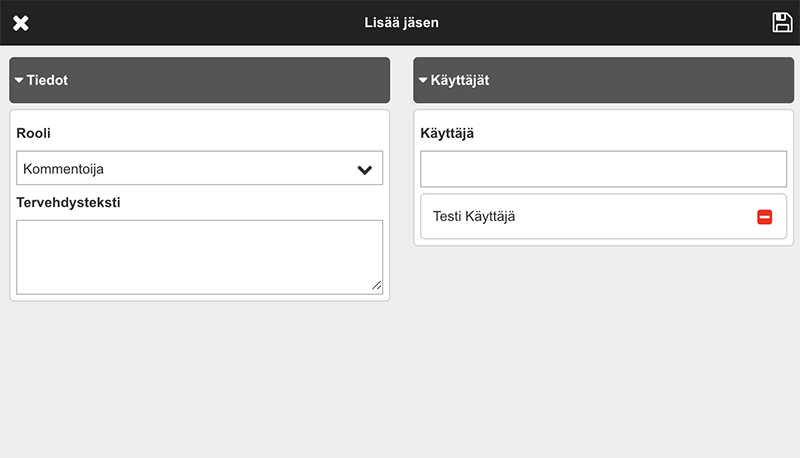Viewport: 800px width, 458px height.
Task: Save the member using the floppy disk icon
Action: coord(782,23)
